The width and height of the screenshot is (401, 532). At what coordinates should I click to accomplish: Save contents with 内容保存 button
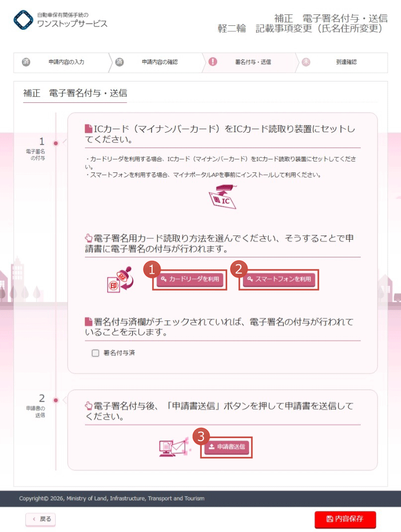point(345,519)
